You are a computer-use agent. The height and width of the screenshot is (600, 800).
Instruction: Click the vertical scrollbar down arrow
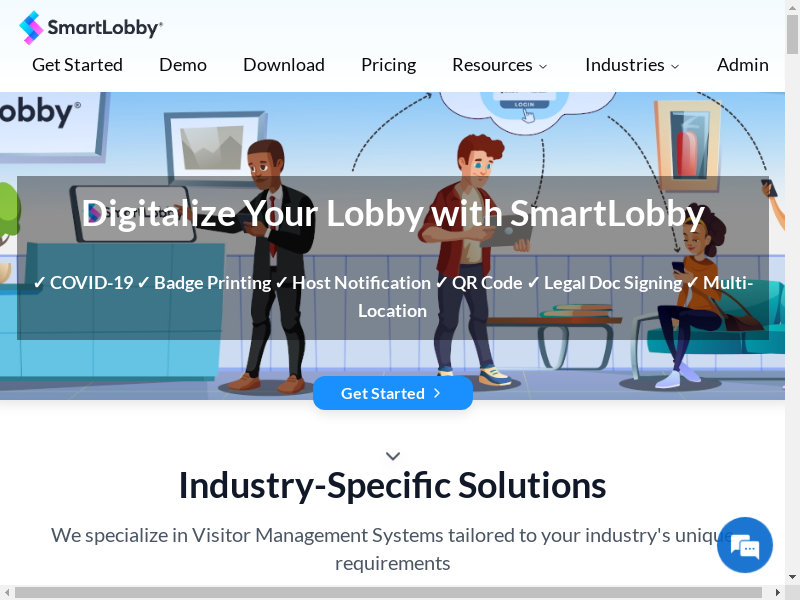[x=792, y=577]
